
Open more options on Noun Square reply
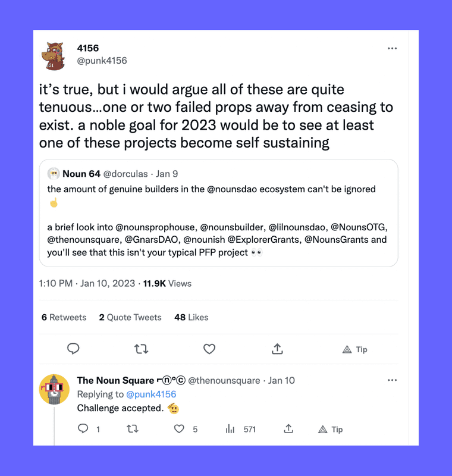(x=392, y=380)
